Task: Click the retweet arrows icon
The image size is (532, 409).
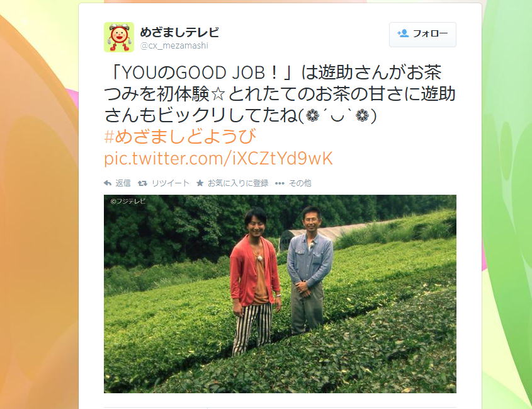Action: [x=142, y=183]
